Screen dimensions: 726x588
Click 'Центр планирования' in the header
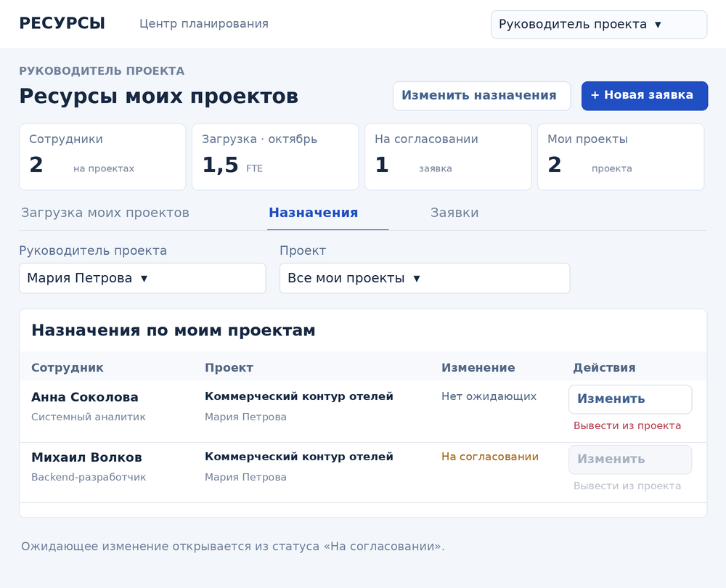(x=204, y=24)
